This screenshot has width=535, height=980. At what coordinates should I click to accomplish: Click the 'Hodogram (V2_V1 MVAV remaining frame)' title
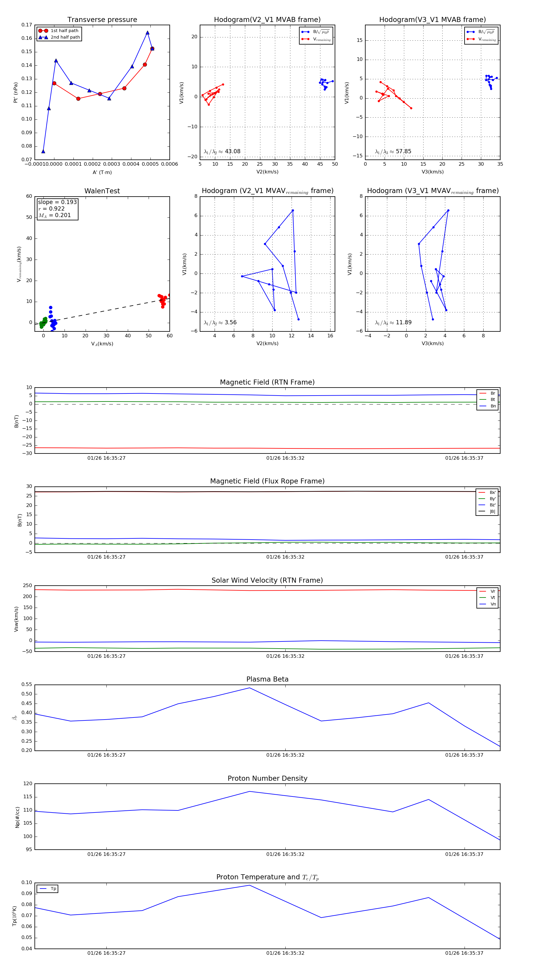[x=267, y=191]
